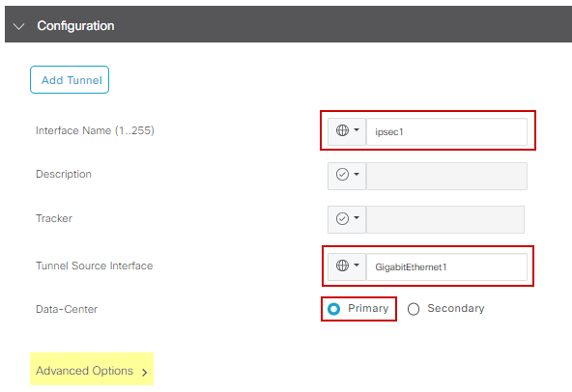
Task: Open the Tracker default scope dropdown
Action: point(347,219)
